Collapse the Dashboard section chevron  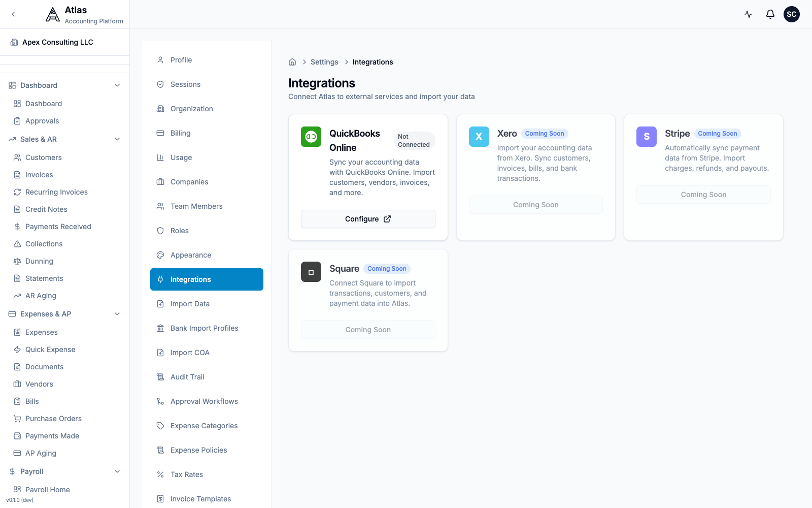(117, 85)
